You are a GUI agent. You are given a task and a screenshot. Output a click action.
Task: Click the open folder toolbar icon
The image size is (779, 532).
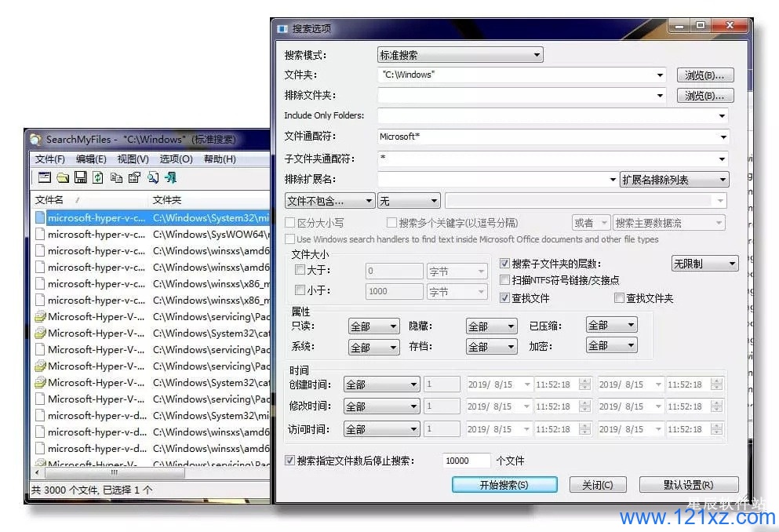(x=63, y=177)
